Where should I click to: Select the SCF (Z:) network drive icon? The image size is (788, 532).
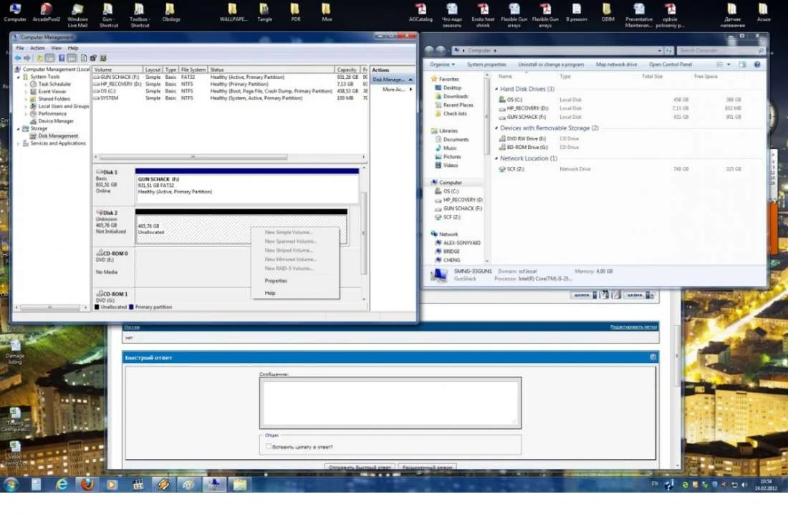pos(501,169)
